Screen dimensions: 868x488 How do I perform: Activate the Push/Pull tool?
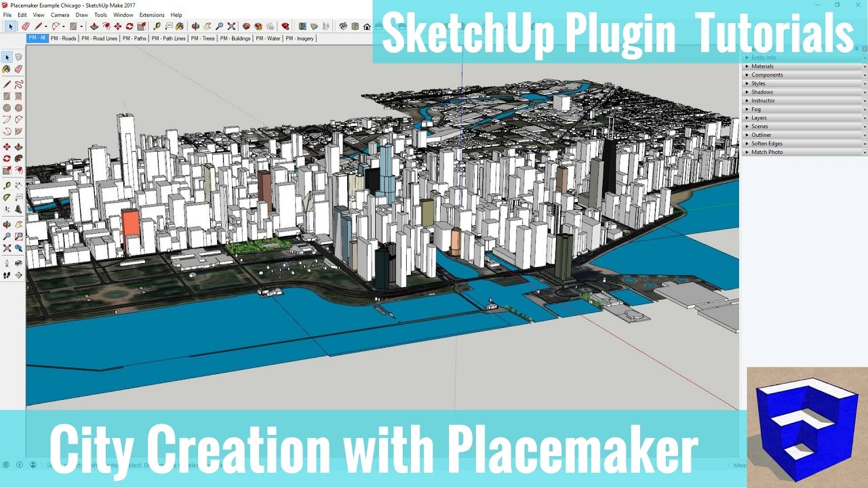coord(19,146)
